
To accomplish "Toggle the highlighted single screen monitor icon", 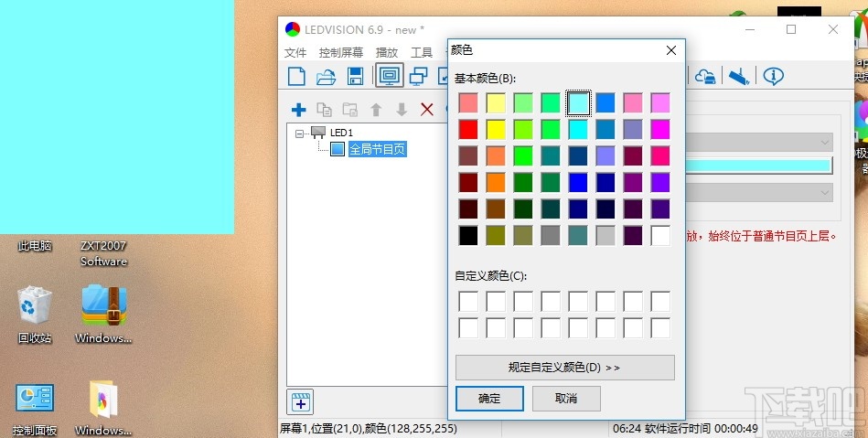I will click(389, 76).
